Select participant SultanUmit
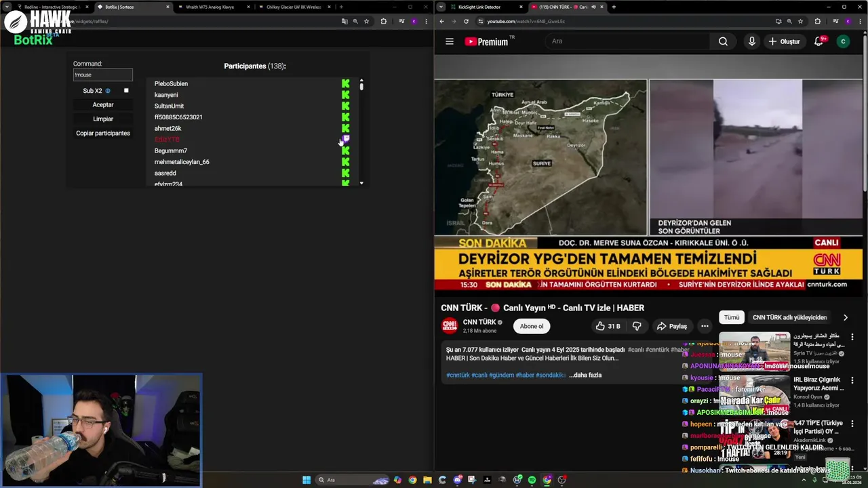This screenshot has width=868, height=488. click(169, 106)
